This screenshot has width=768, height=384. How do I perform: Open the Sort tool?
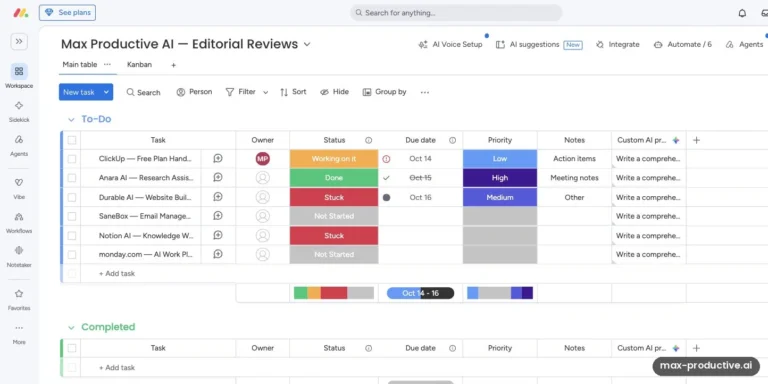[293, 92]
